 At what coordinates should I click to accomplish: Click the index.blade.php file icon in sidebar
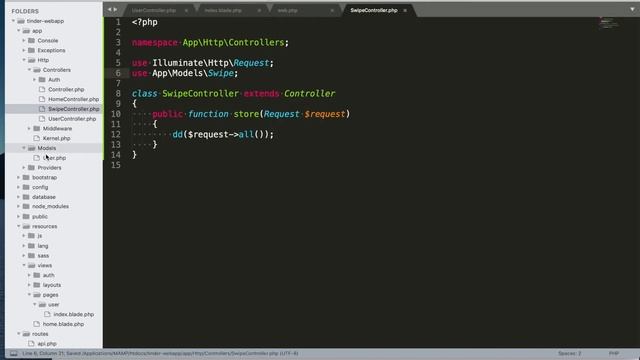coord(47,314)
